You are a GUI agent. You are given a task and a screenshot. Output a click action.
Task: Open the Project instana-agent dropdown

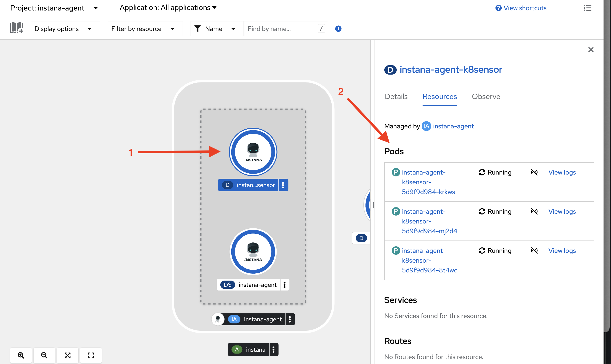point(54,8)
